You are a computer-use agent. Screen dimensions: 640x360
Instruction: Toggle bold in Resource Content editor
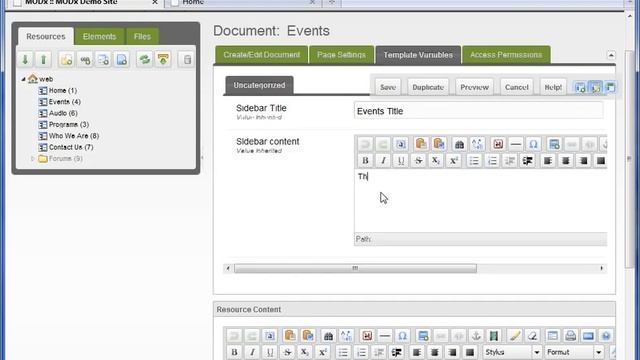point(234,352)
